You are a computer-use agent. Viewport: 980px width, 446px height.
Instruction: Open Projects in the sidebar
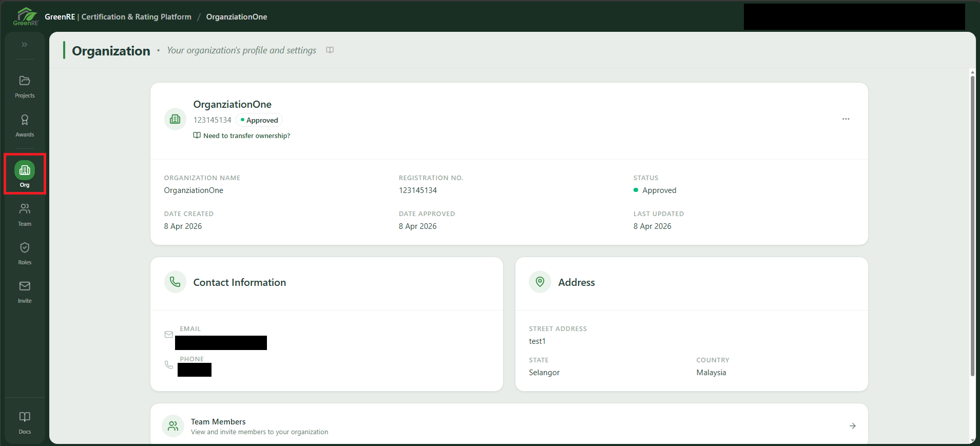click(x=25, y=87)
